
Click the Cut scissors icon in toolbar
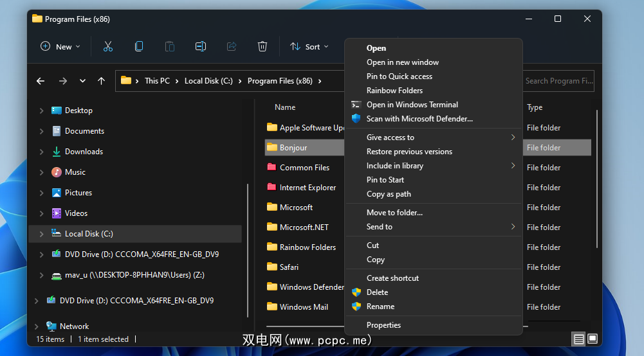click(x=107, y=46)
